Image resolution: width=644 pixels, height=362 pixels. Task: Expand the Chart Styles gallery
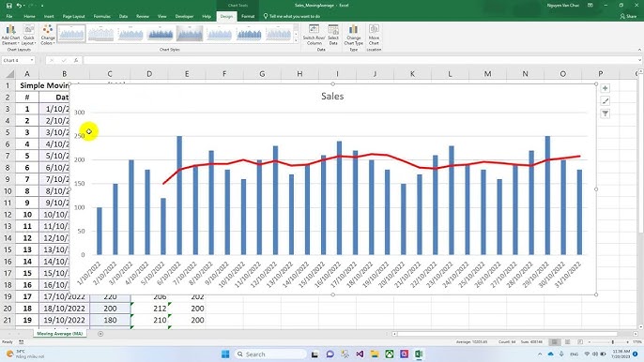(x=296, y=40)
